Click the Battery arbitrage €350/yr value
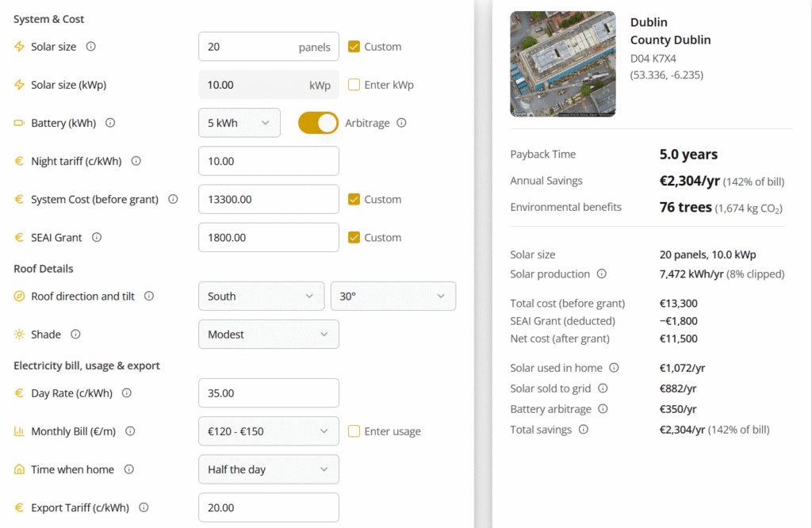 [x=678, y=409]
